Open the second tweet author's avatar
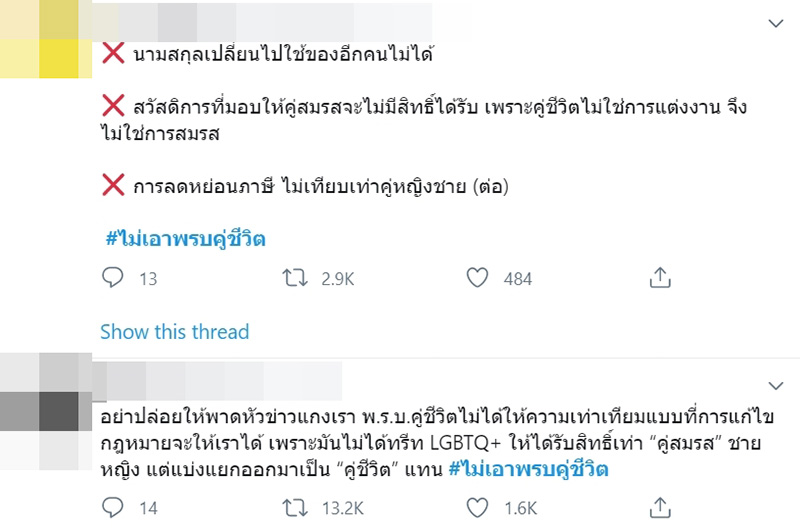800x529 pixels. tap(42, 410)
